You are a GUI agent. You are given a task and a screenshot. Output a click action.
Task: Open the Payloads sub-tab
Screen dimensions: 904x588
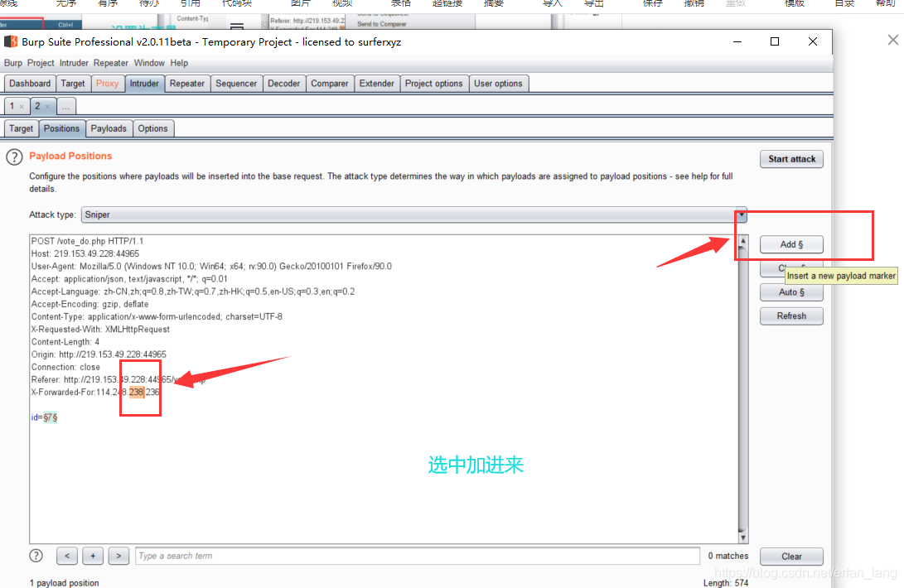coord(109,128)
